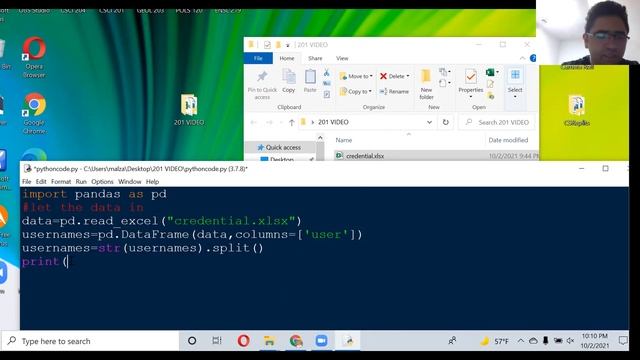Click the History icon in the Open group

491,96
